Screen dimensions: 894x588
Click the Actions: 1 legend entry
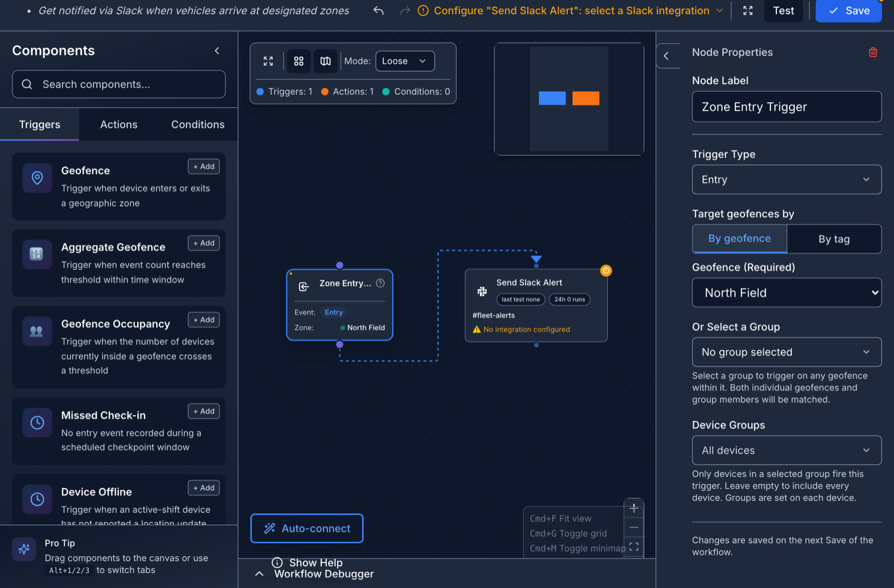pos(348,92)
